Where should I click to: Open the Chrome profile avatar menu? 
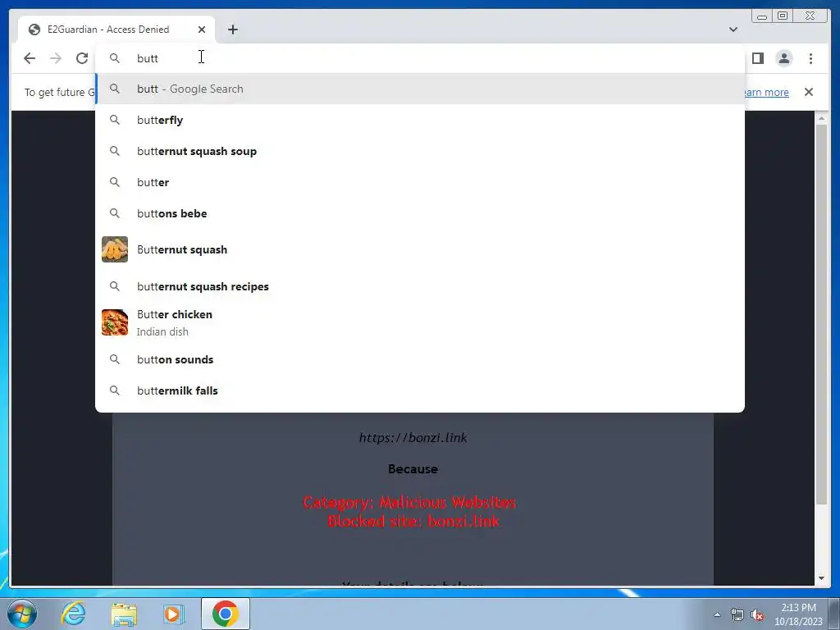(x=783, y=58)
